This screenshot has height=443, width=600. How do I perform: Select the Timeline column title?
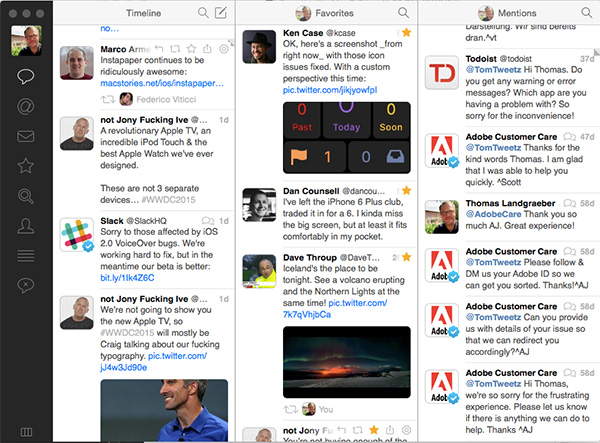(143, 13)
